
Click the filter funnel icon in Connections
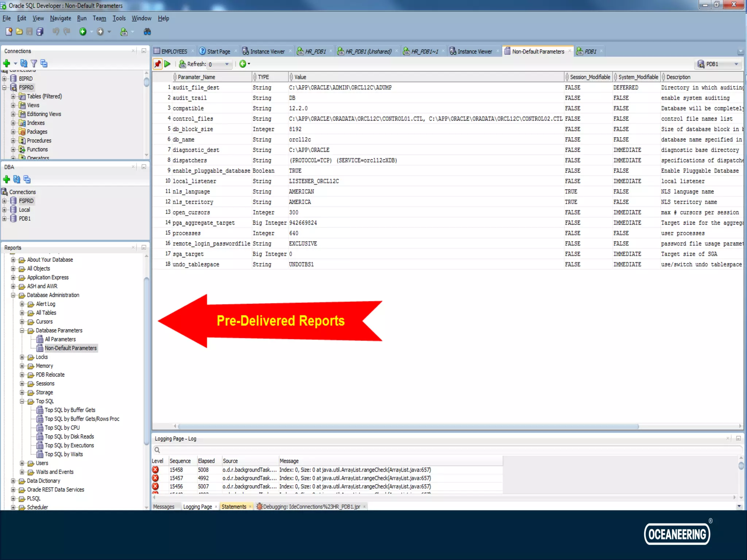click(34, 63)
